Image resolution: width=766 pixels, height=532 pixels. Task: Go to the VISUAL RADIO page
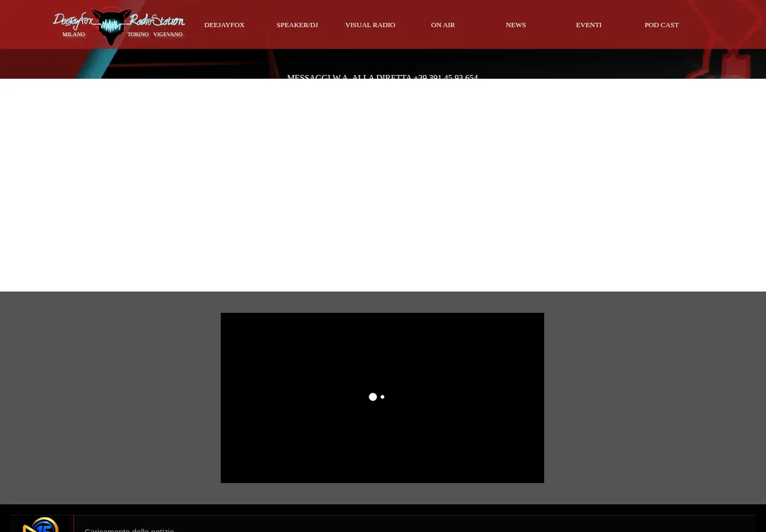point(370,25)
